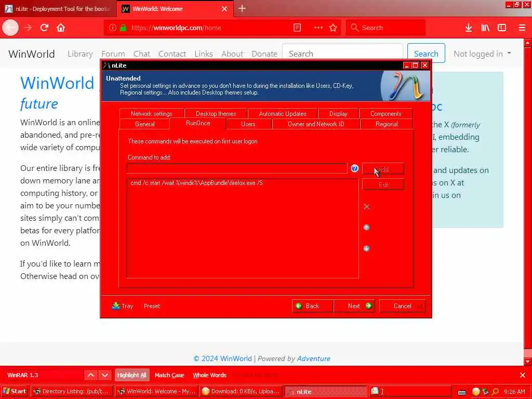Click the Firefox back arrow button

tap(10, 28)
